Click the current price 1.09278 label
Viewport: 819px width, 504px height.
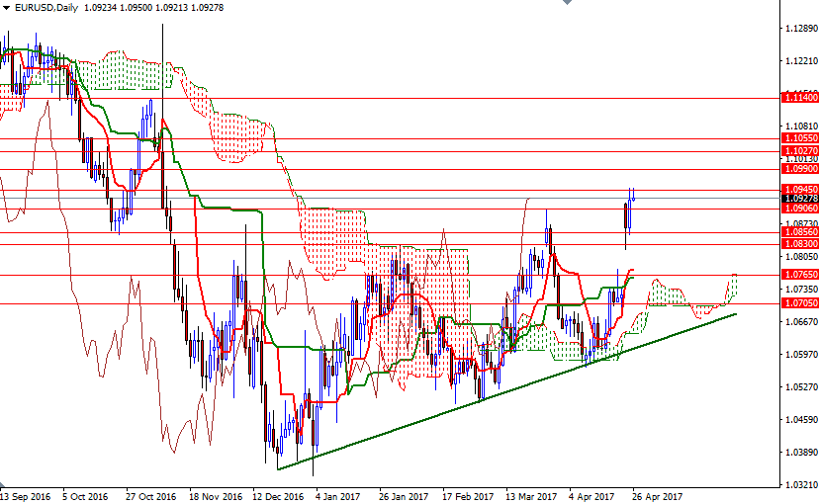(x=799, y=199)
